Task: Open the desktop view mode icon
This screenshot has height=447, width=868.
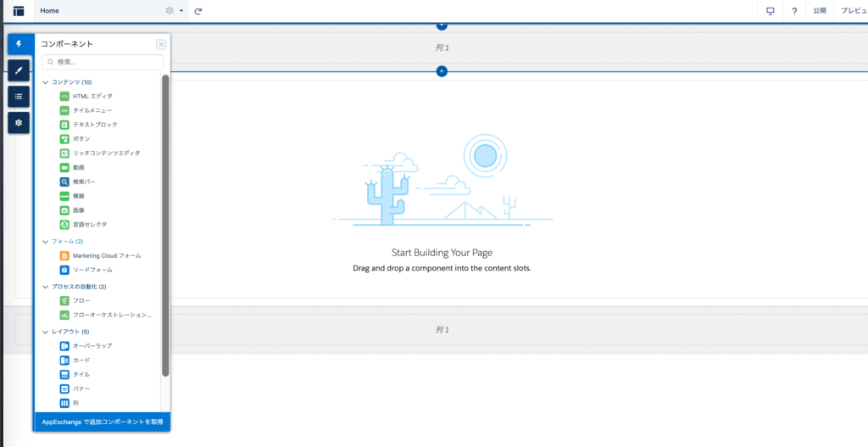Action: (771, 11)
